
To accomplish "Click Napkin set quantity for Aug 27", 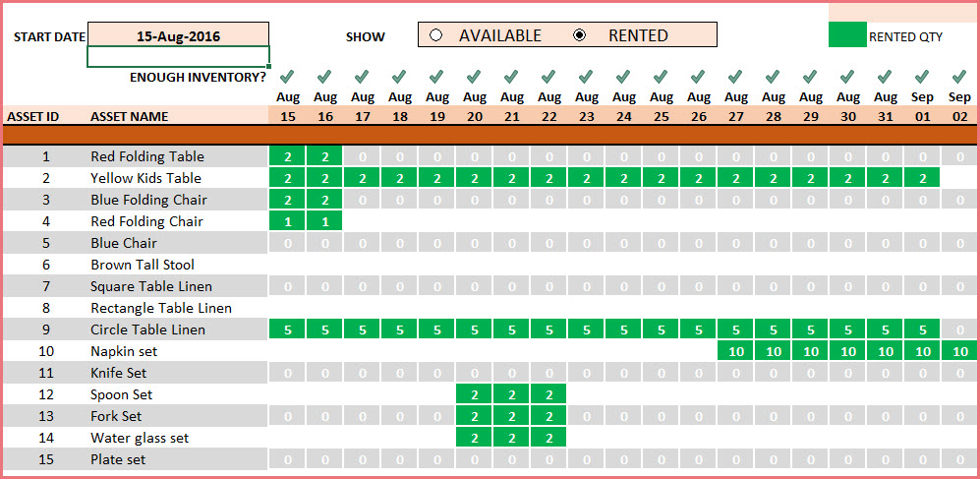I will click(x=735, y=351).
